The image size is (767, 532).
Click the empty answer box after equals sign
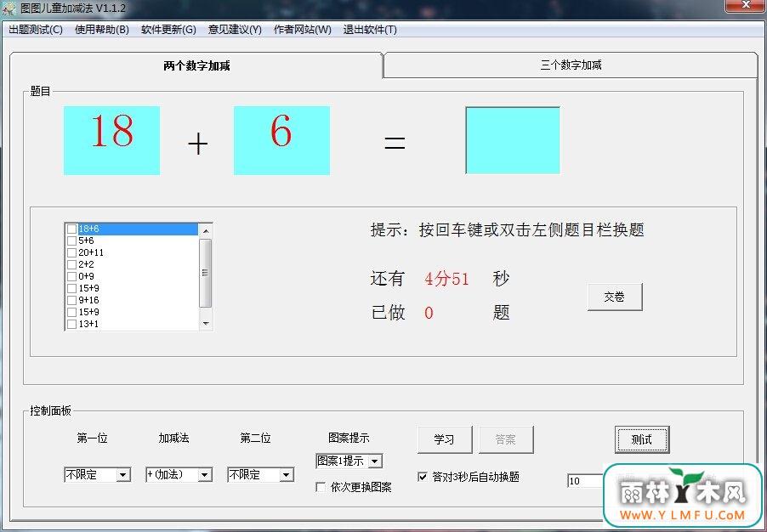tap(513, 140)
